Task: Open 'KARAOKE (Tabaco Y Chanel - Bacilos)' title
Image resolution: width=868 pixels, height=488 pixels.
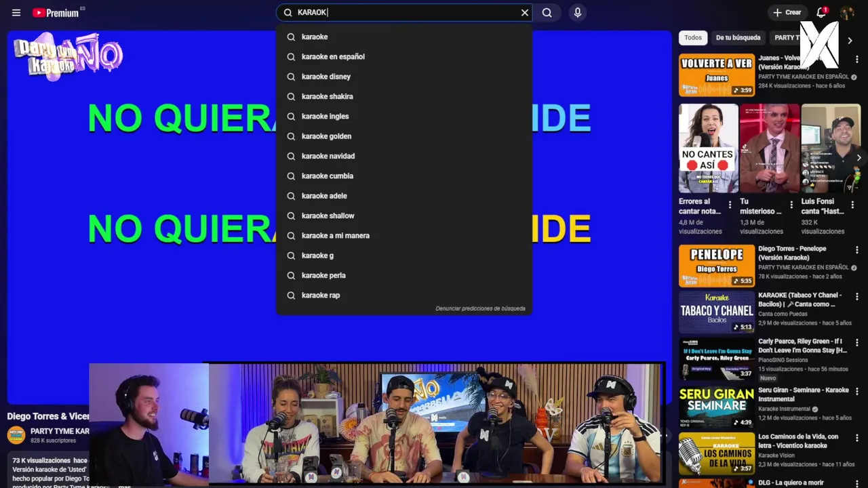Action: point(800,300)
